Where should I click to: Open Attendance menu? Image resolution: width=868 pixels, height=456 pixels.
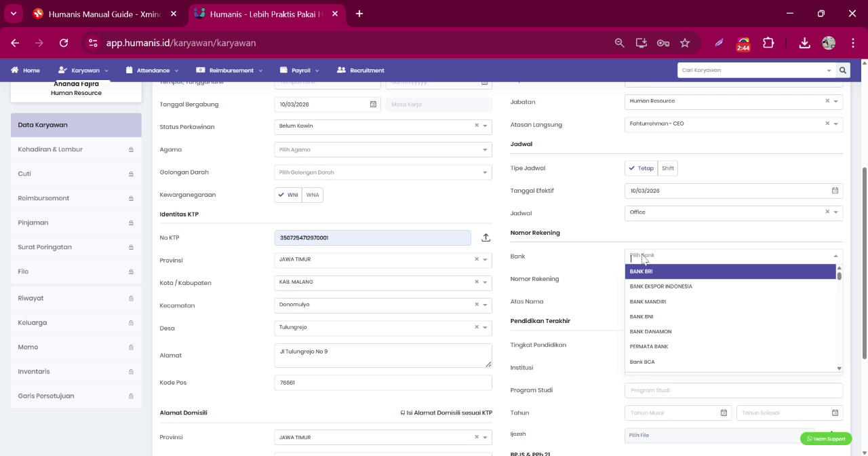152,70
